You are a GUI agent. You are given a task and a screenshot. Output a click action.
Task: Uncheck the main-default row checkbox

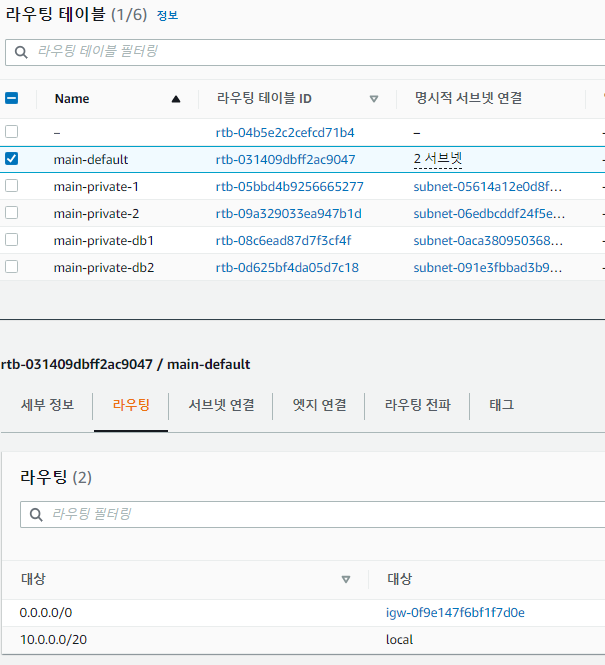click(x=11, y=159)
